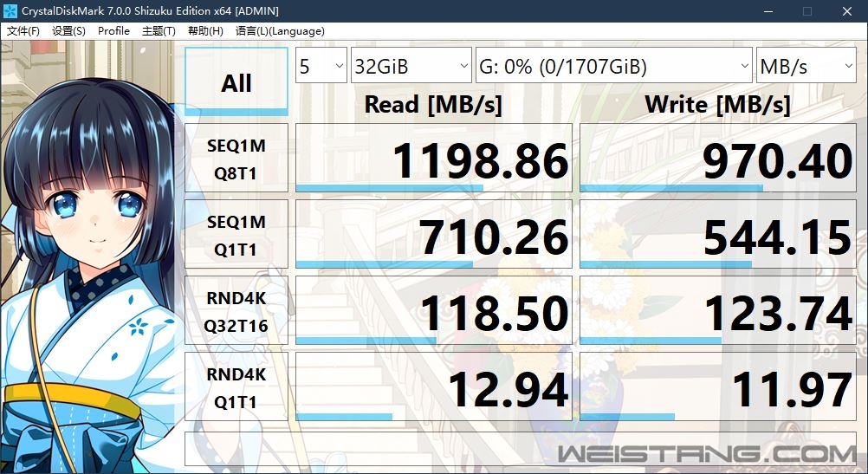Click the 118.50 read result

pyautogui.click(x=433, y=310)
